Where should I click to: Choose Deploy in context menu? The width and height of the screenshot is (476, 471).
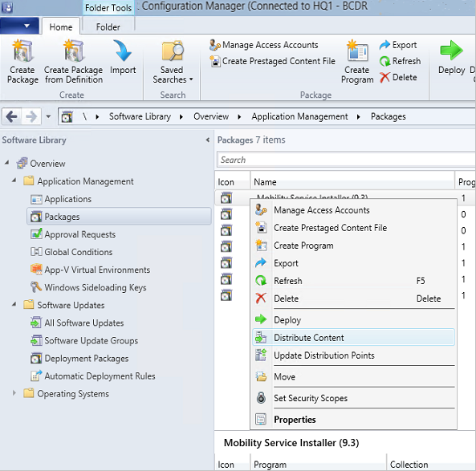pos(354,320)
